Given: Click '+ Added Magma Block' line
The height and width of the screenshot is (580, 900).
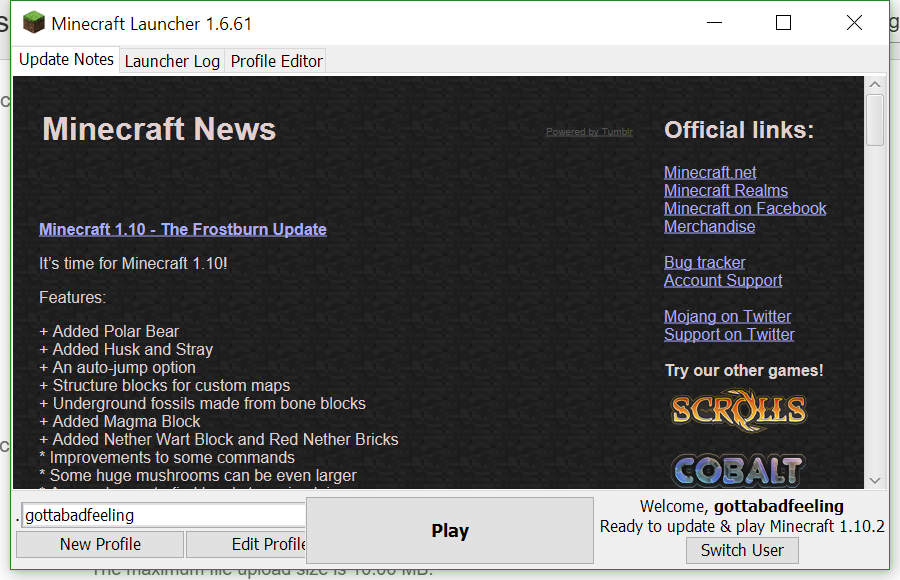Looking at the screenshot, I should click(119, 421).
